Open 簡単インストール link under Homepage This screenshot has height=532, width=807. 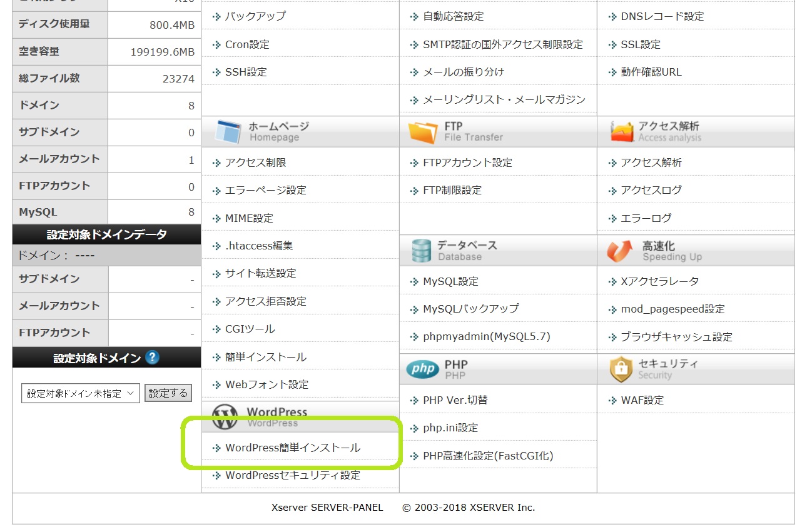coord(265,357)
